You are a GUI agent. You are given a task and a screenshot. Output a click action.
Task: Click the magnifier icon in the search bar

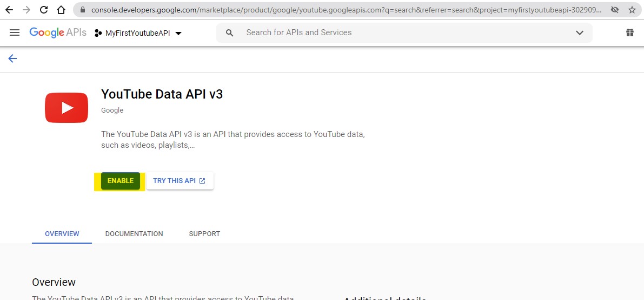(230, 33)
